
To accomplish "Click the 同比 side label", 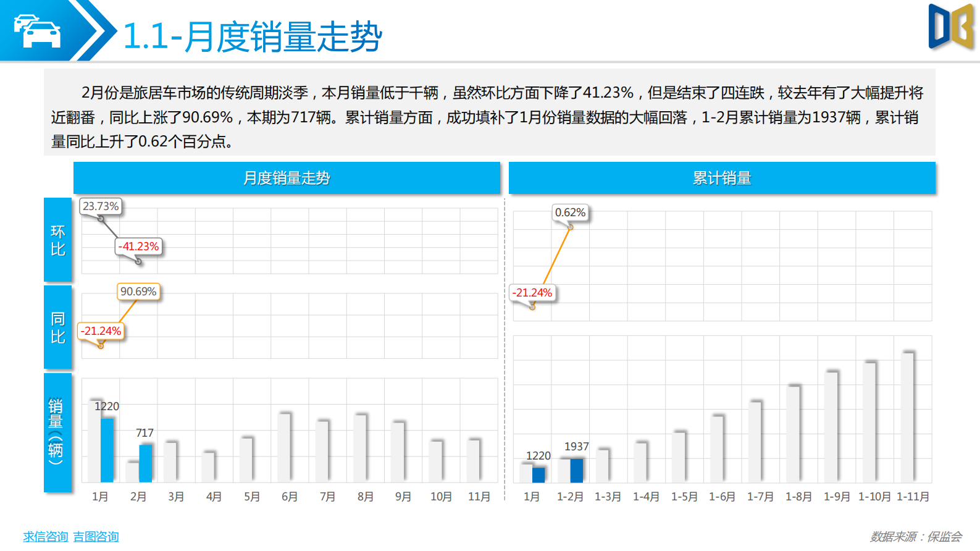I will [58, 327].
